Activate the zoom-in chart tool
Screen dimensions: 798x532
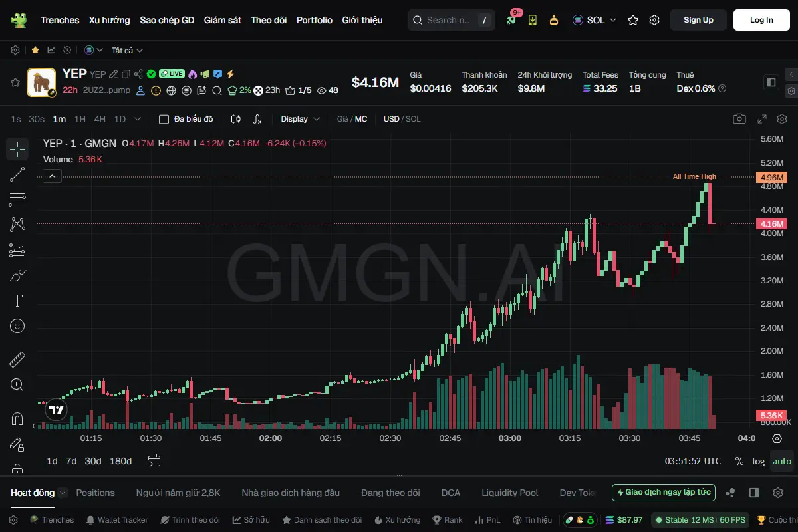click(17, 385)
